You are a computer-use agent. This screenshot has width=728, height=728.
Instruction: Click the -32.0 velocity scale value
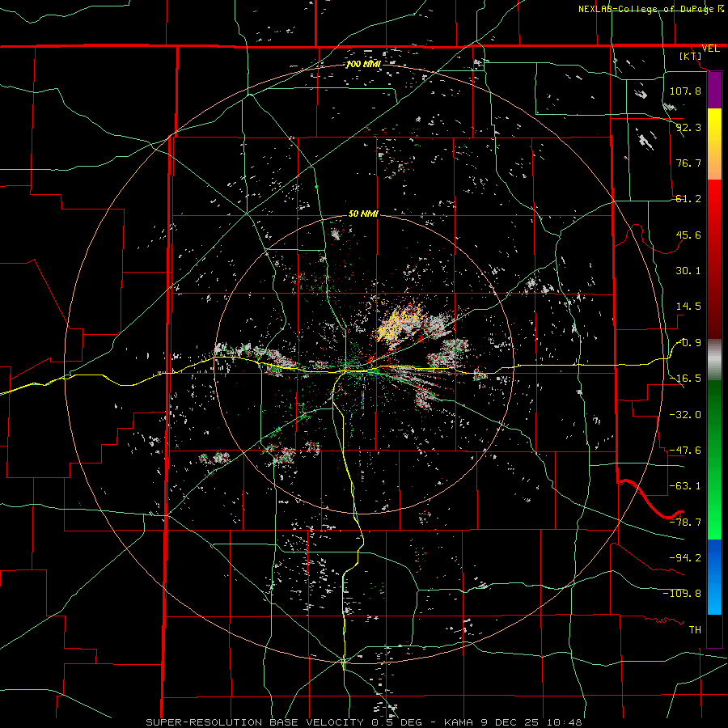tap(685, 415)
